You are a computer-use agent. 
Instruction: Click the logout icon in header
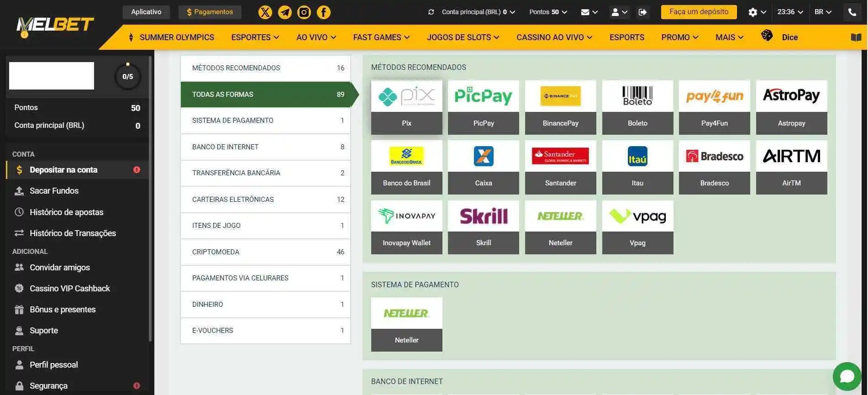tap(642, 12)
